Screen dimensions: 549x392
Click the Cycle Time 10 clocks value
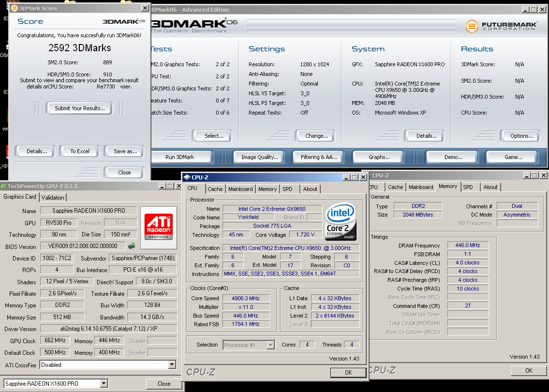(467, 289)
